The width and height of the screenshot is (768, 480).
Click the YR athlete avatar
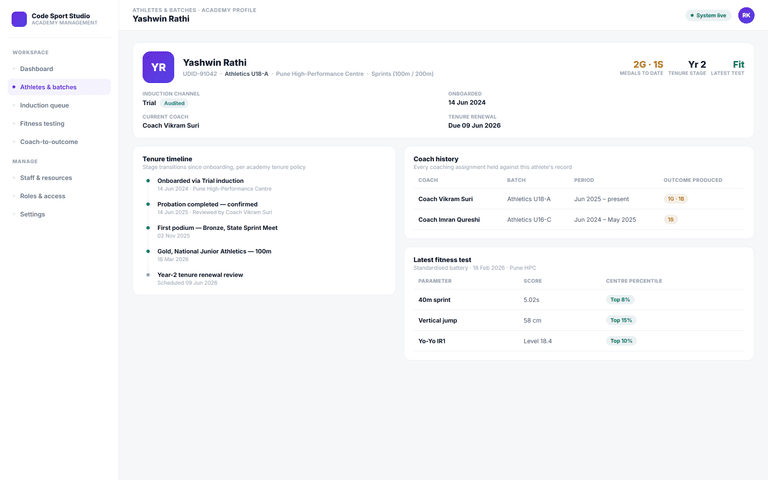pyautogui.click(x=158, y=67)
